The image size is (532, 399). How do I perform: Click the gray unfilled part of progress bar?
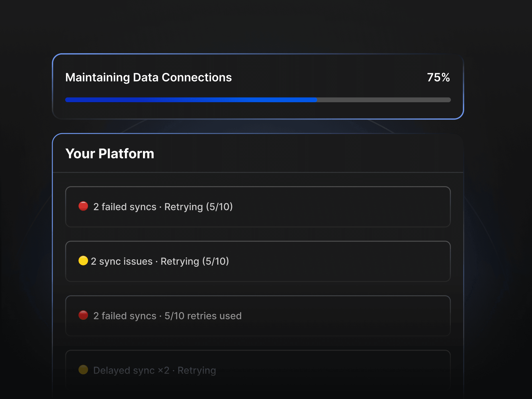tap(384, 100)
